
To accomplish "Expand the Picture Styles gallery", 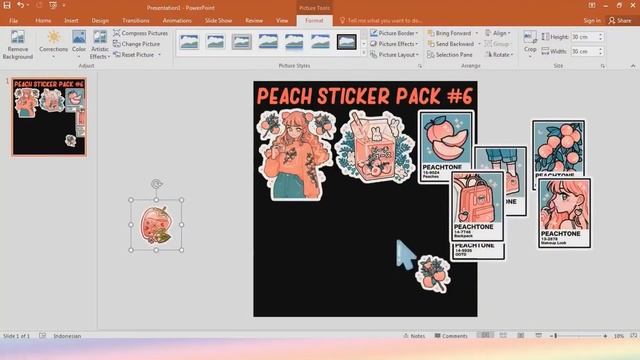I will coord(364,53).
